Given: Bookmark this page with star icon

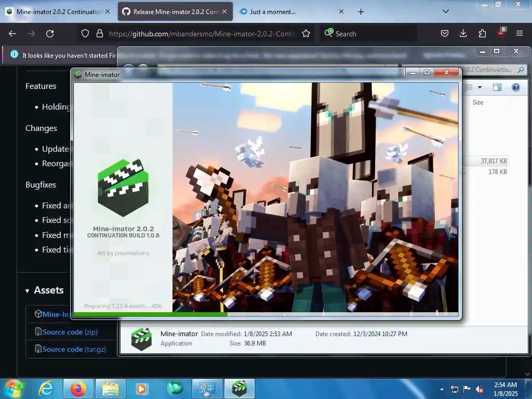Looking at the screenshot, I should click(x=306, y=33).
